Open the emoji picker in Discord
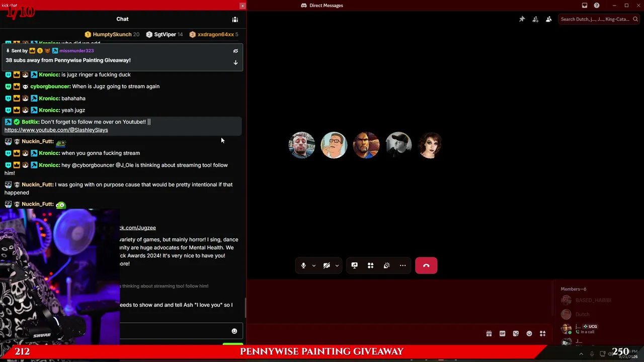This screenshot has height=362, width=644. [529, 333]
